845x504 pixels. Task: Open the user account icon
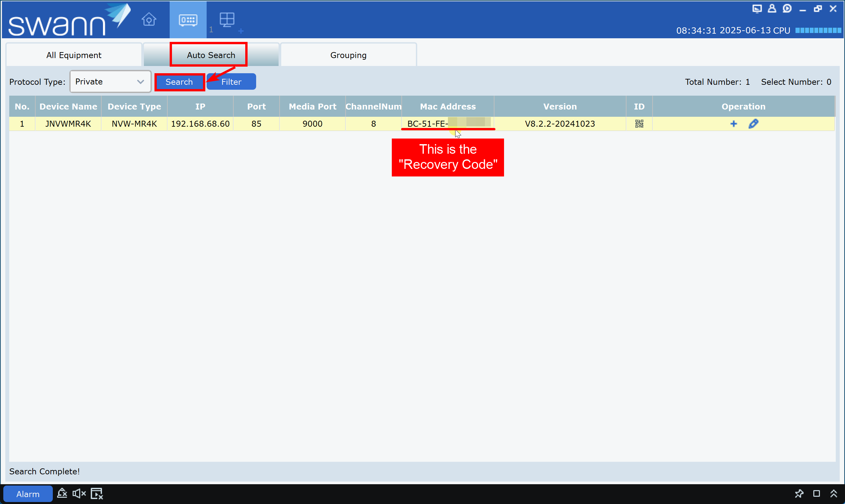click(772, 9)
